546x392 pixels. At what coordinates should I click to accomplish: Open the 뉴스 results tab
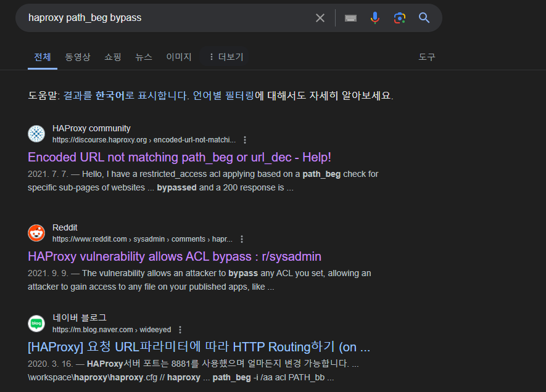pyautogui.click(x=144, y=57)
